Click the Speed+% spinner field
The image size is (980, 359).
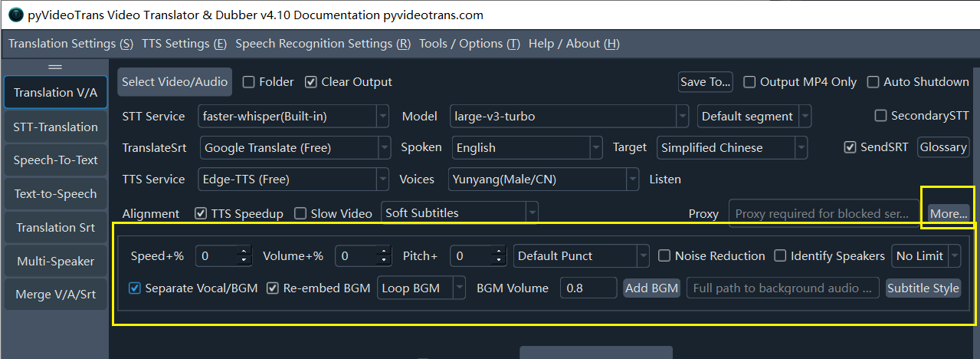[224, 256]
